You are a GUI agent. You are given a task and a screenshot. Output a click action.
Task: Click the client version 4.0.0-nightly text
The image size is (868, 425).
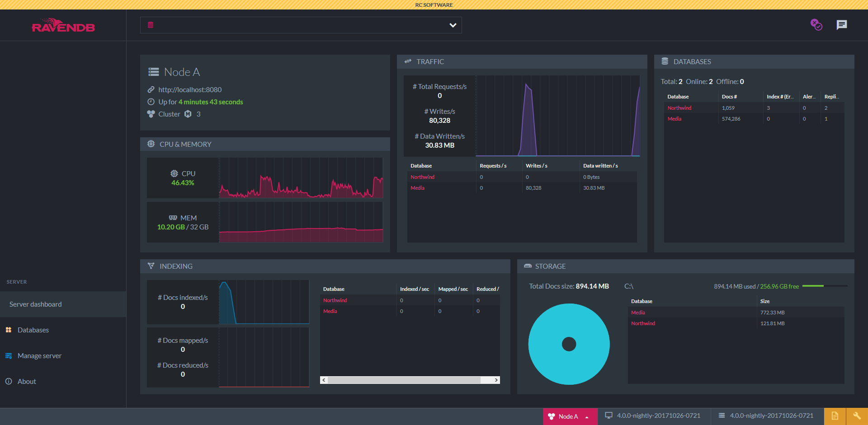[x=659, y=416]
